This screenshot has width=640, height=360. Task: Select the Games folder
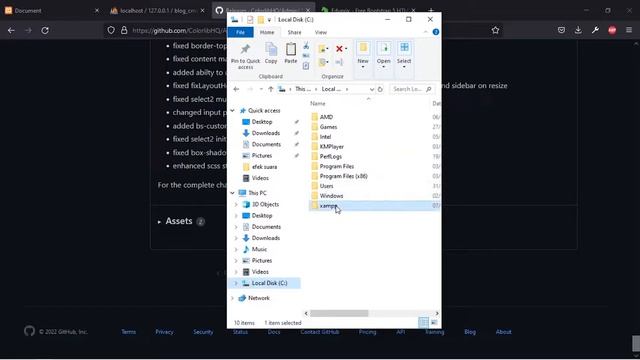(x=328, y=127)
